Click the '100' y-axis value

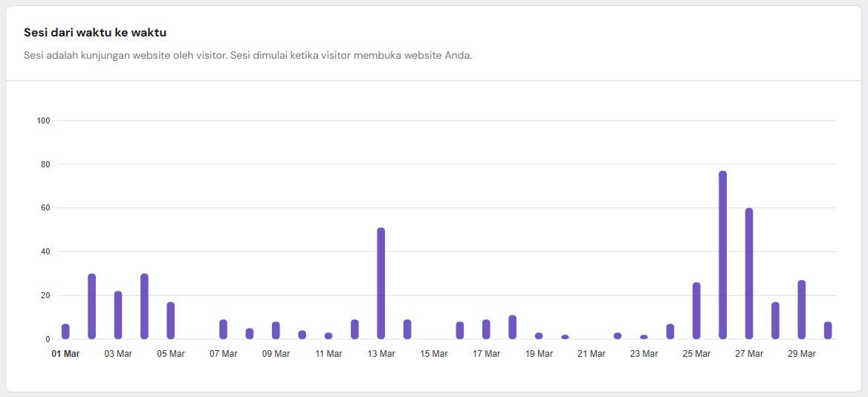pyautogui.click(x=42, y=120)
